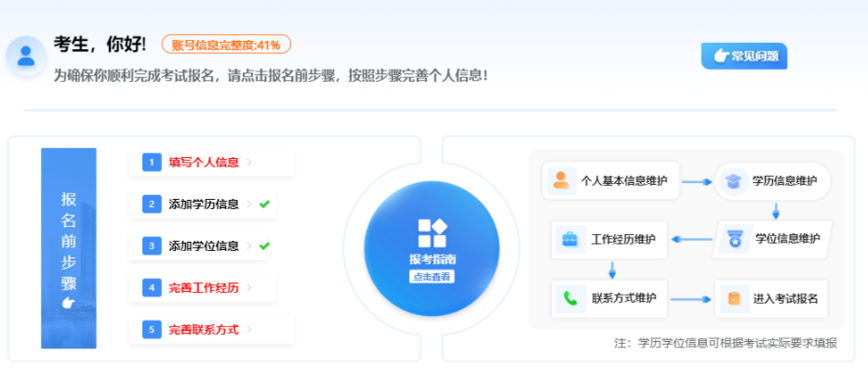Click the four-squares icon in 报考指南 circle
868x369 pixels.
(432, 233)
